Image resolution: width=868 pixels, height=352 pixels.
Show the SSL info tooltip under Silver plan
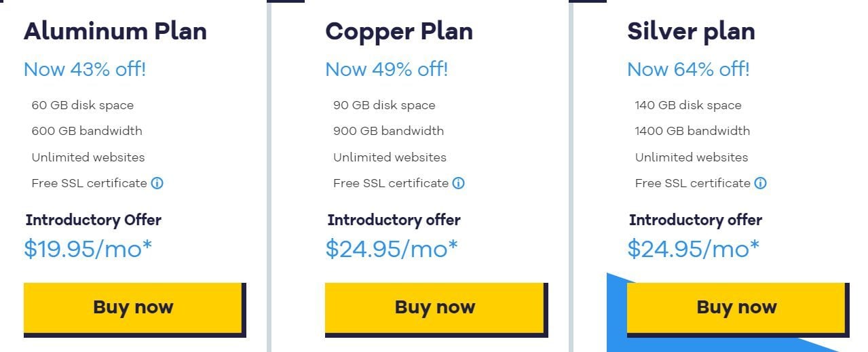[761, 183]
